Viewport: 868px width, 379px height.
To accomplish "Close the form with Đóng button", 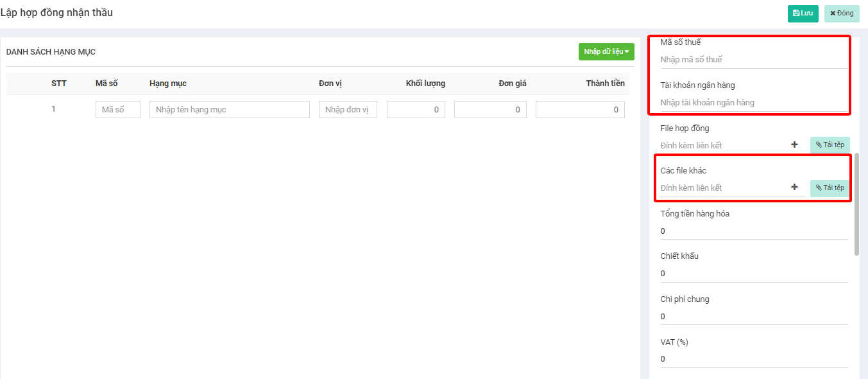I will click(x=842, y=13).
